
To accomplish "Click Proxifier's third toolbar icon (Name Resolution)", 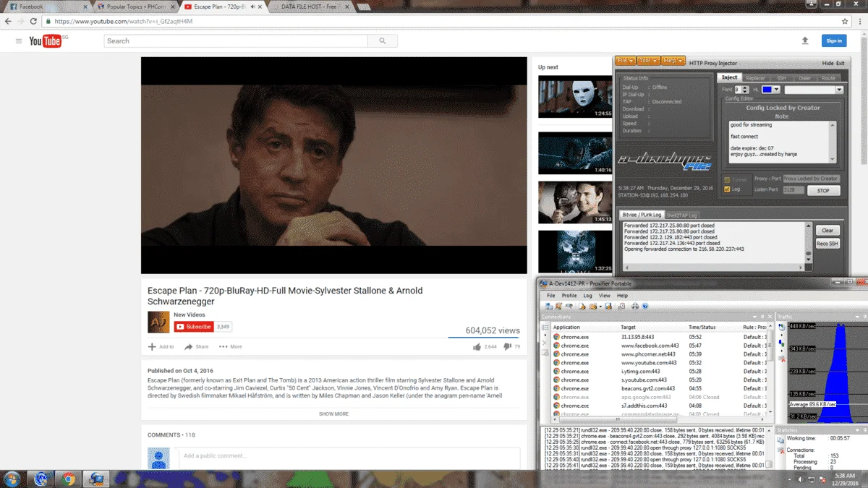I will [569, 307].
